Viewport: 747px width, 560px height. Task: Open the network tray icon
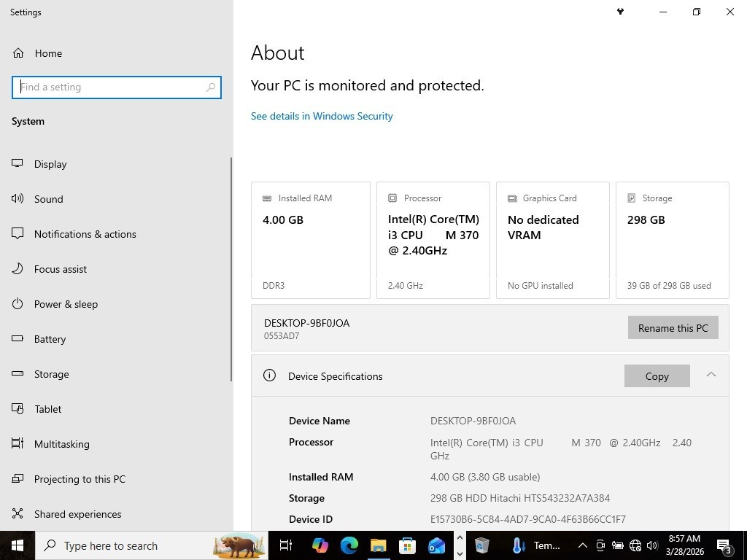[x=635, y=545]
